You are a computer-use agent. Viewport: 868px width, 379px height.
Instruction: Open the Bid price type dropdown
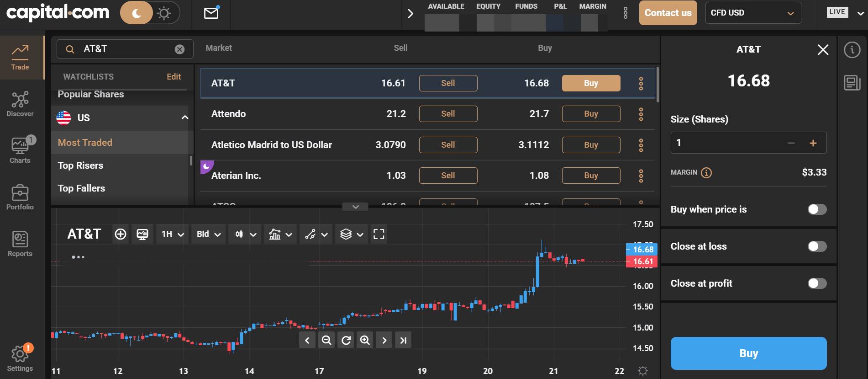208,234
